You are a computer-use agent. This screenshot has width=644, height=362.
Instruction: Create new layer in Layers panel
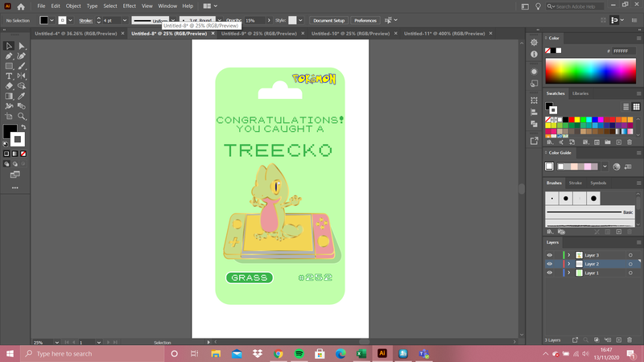(619, 339)
